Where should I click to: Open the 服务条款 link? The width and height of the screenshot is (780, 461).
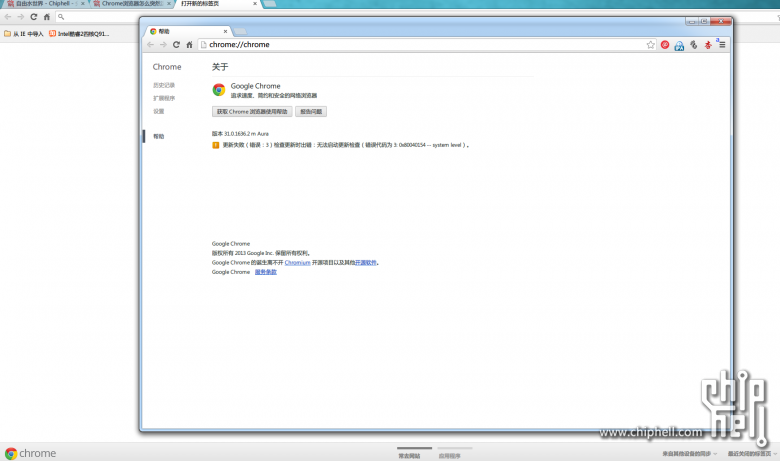click(x=266, y=272)
